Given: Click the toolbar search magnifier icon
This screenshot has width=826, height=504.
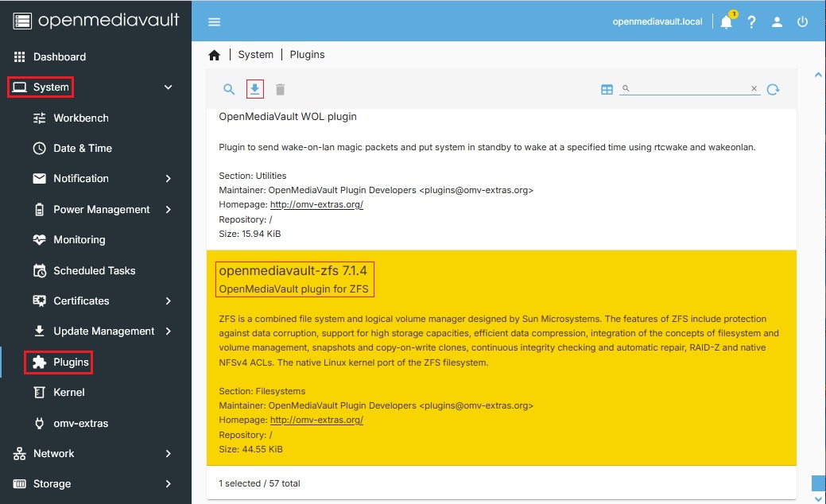Looking at the screenshot, I should pyautogui.click(x=229, y=90).
